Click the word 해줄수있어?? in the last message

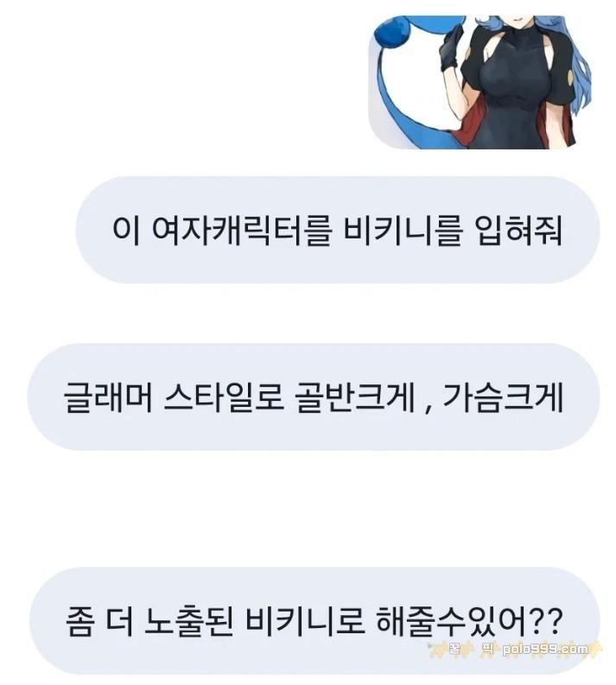coord(468,621)
